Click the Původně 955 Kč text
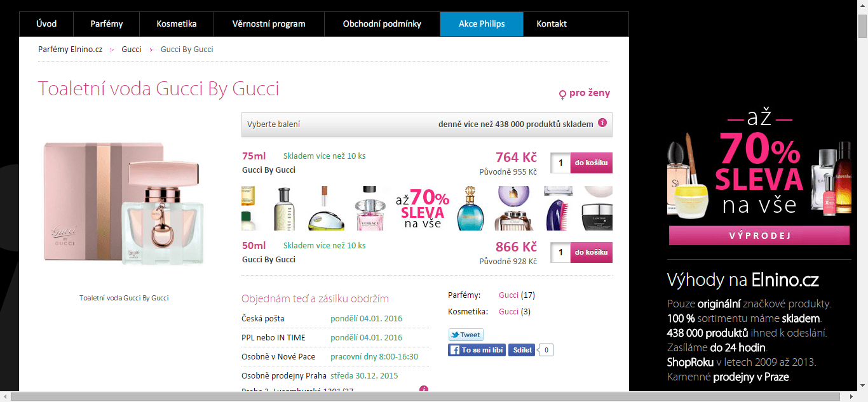Screen dimensions: 868x402 click(x=508, y=172)
